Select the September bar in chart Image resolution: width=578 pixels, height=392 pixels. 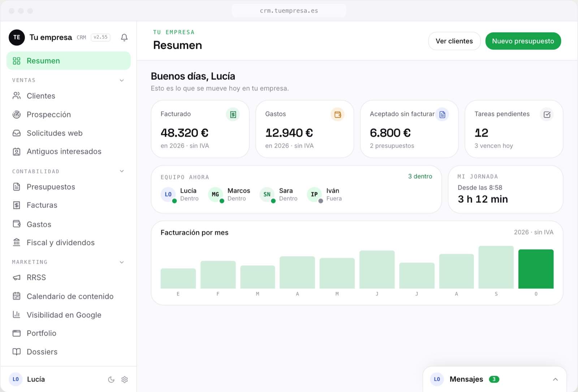click(496, 267)
